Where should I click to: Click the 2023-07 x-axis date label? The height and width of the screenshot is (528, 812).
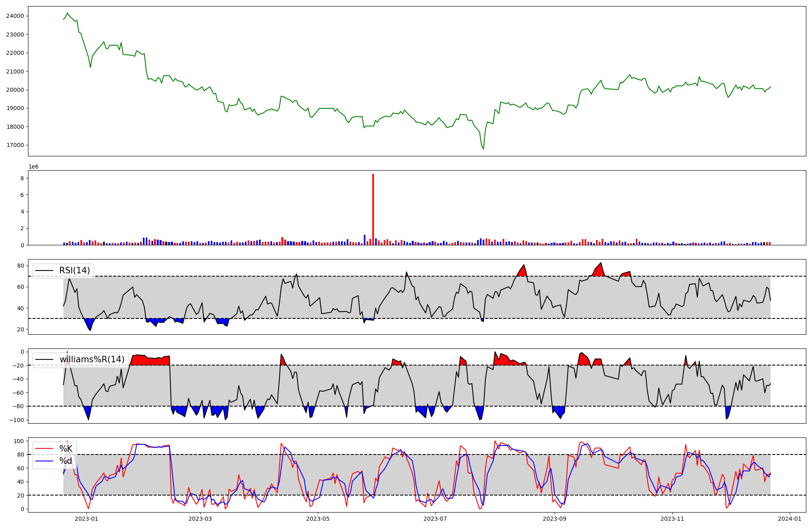pos(435,519)
